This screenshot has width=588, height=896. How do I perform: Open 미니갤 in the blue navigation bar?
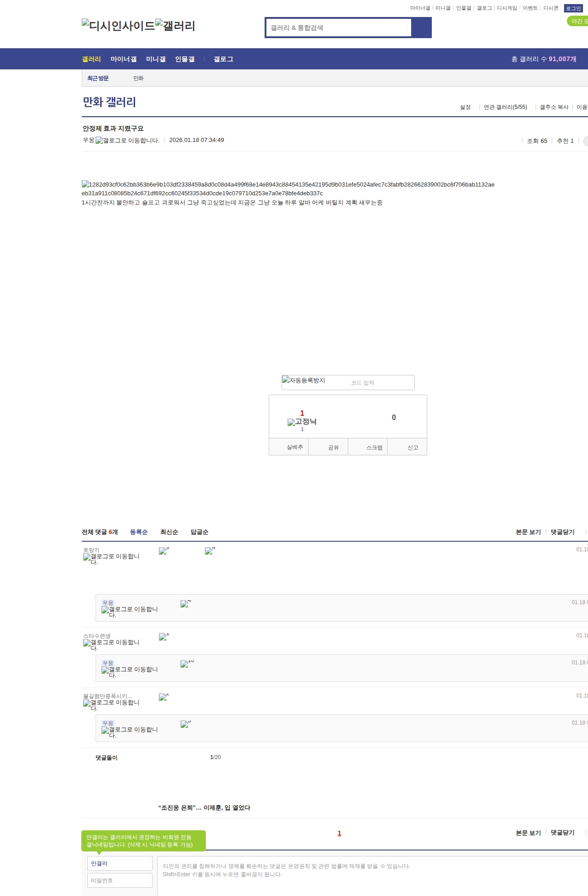coord(156,59)
